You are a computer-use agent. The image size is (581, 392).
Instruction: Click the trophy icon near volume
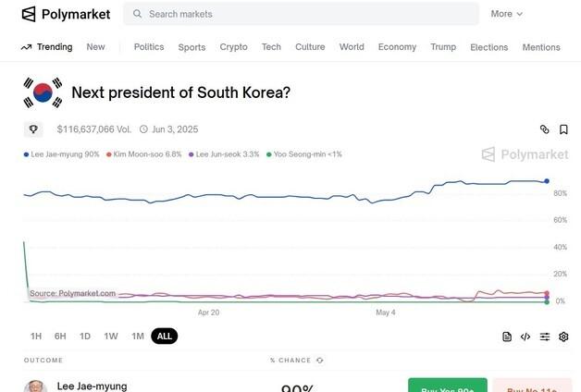click(x=34, y=129)
